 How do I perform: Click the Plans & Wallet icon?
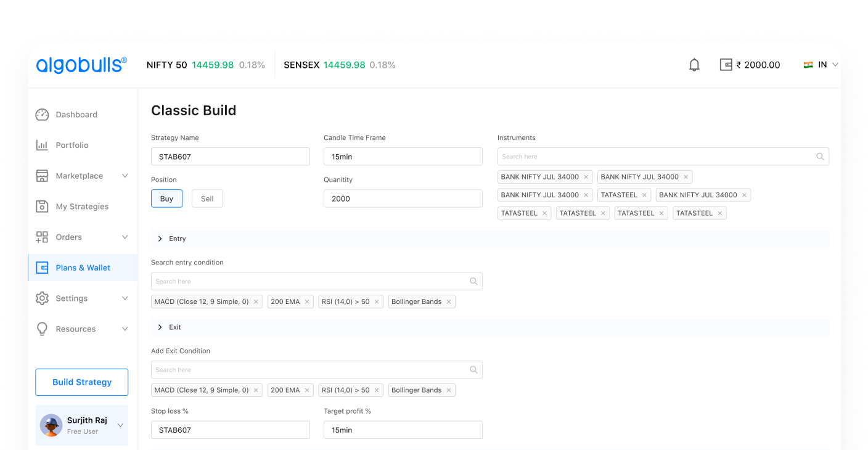42,268
